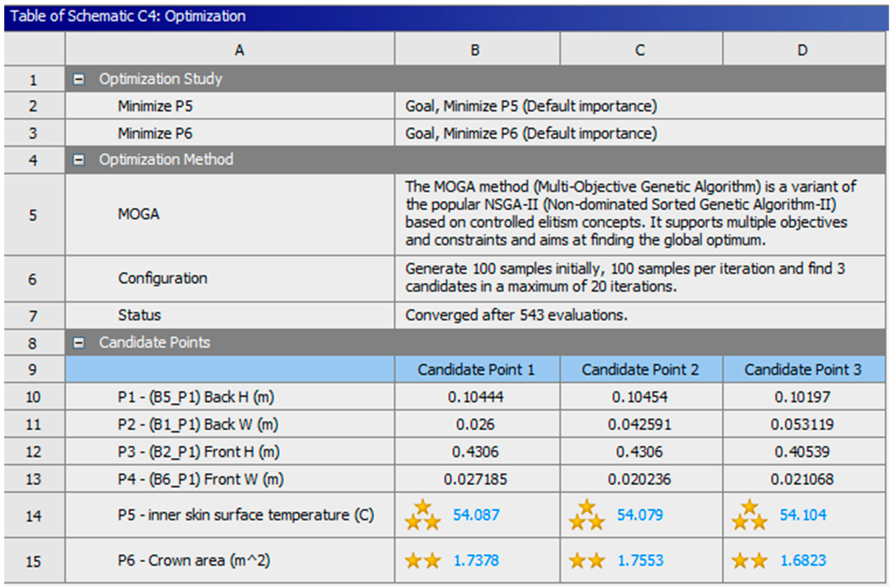
Task: Select column B header
Action: pyautogui.click(x=475, y=50)
